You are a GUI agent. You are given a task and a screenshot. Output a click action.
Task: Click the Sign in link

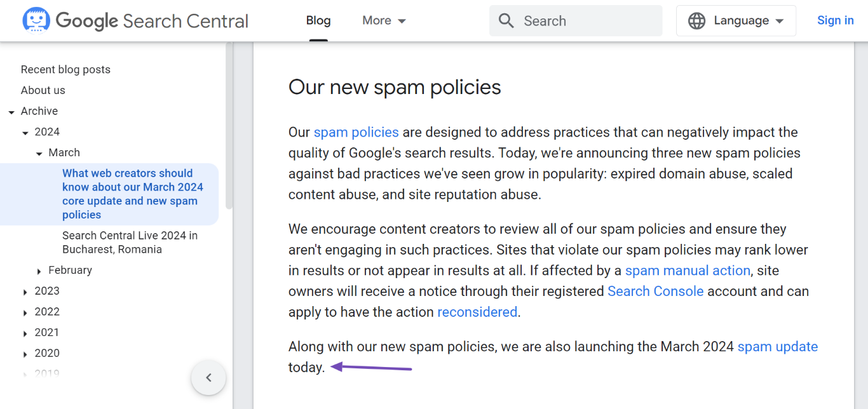(x=835, y=20)
